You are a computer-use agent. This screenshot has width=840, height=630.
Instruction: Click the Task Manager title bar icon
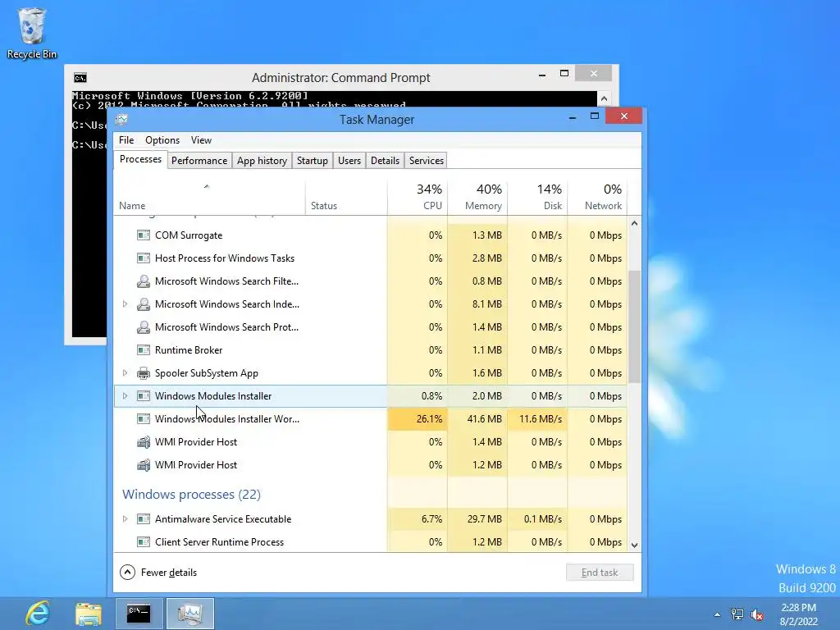pyautogui.click(x=122, y=120)
